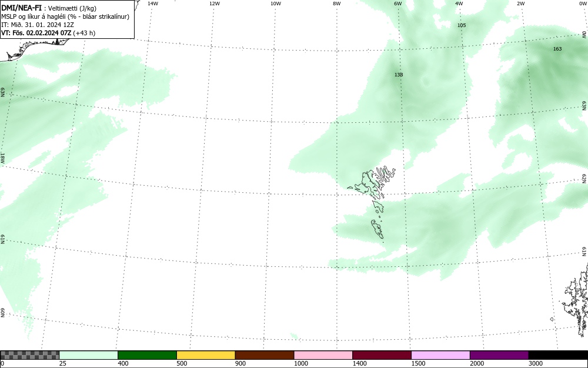
Task: Click the DMI/NEA-FI title text
Action: (21, 8)
